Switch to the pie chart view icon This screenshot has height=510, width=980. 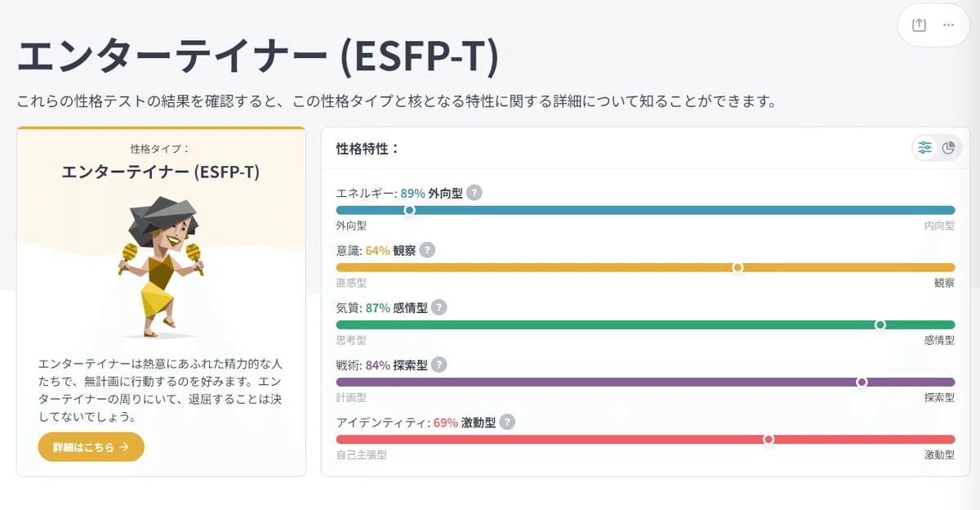(948, 148)
